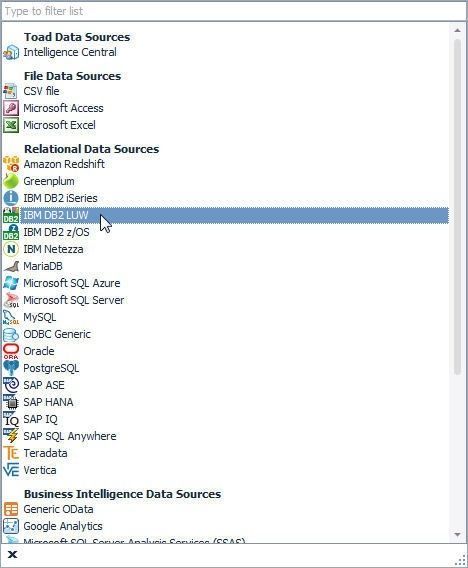468x568 pixels.
Task: Click the scrollbar up arrow
Action: click(457, 30)
